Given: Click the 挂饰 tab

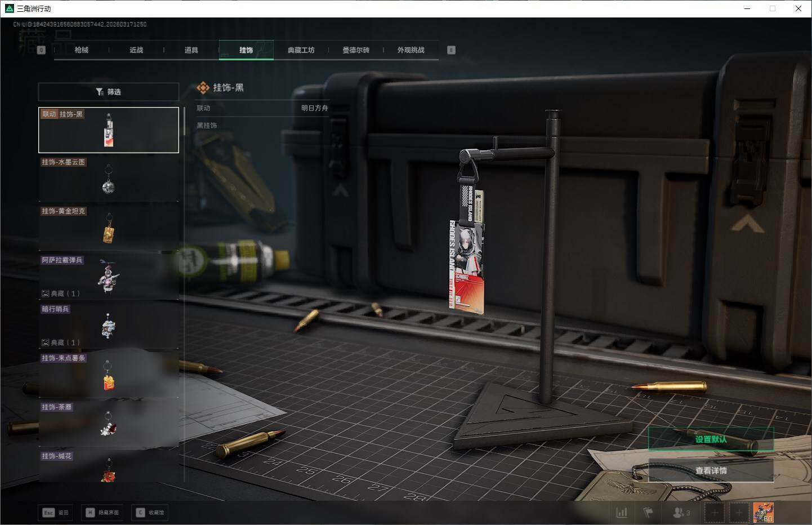Looking at the screenshot, I should [246, 50].
